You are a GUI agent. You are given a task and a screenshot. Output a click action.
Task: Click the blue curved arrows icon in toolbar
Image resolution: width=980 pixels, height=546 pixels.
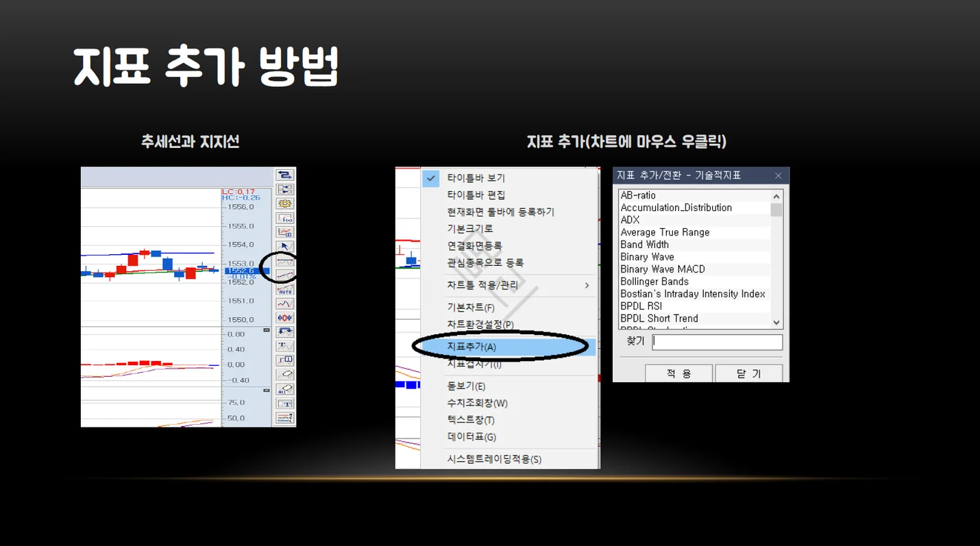click(x=285, y=332)
